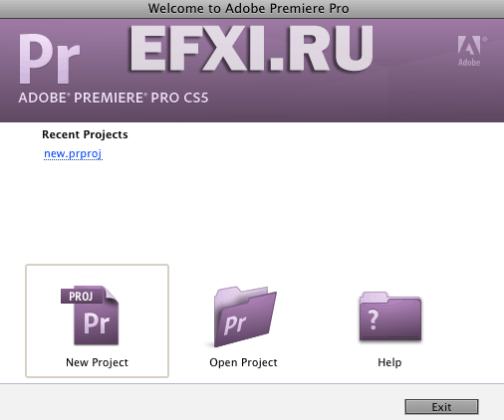Select the New Project text label

tap(97, 362)
